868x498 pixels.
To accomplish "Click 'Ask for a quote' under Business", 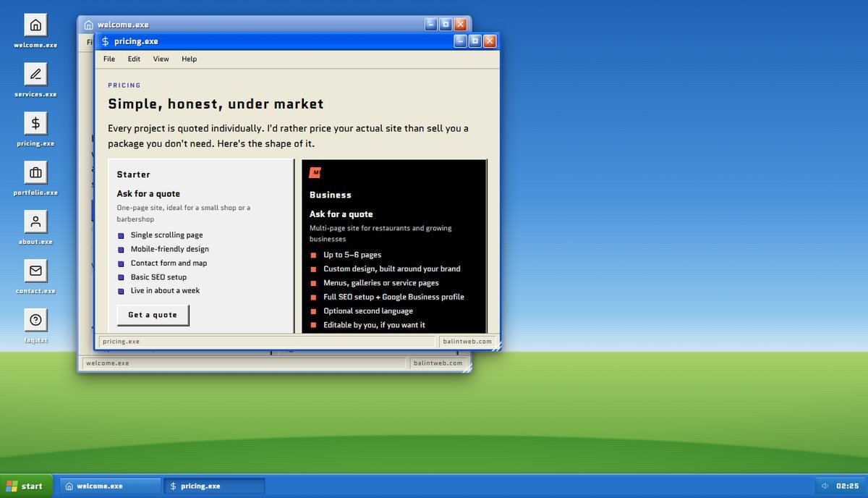I will (341, 214).
